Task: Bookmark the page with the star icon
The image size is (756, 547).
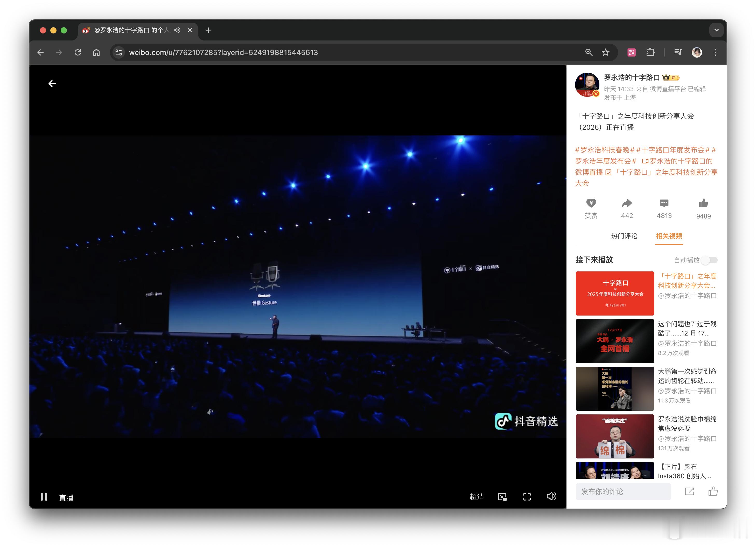Action: (606, 52)
